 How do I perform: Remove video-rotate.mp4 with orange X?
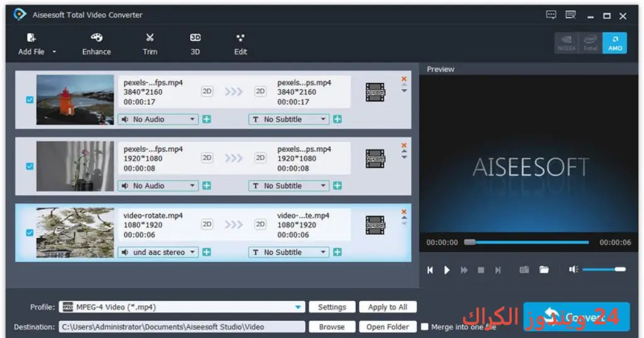(404, 212)
